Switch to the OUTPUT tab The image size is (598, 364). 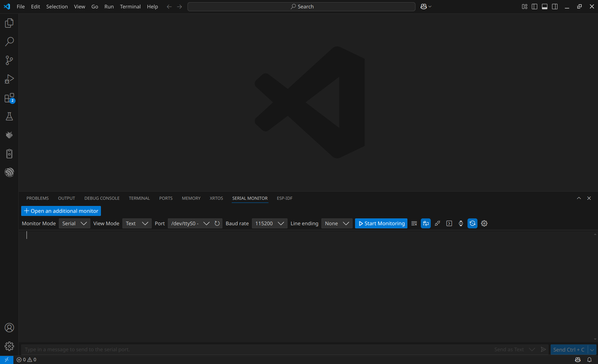coord(67,198)
